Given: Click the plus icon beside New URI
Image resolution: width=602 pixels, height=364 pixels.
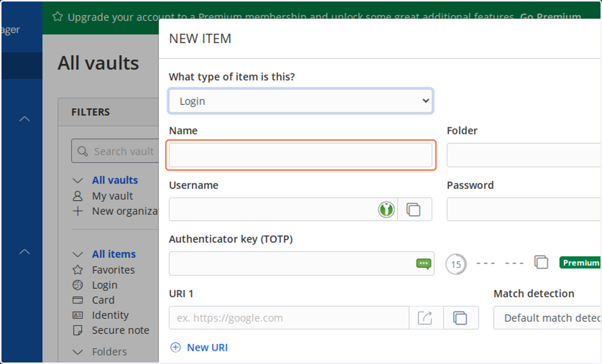Looking at the screenshot, I should [x=176, y=347].
